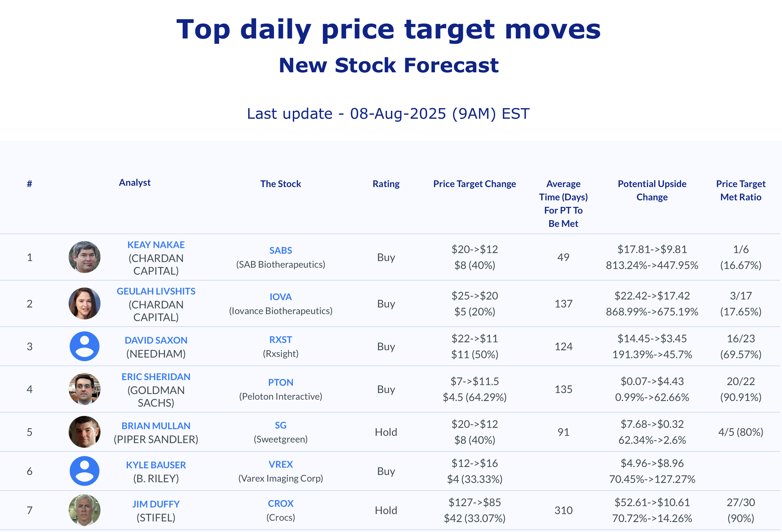Click Eric Sheridan's profile photo
The height and width of the screenshot is (532, 782).
pyautogui.click(x=85, y=389)
